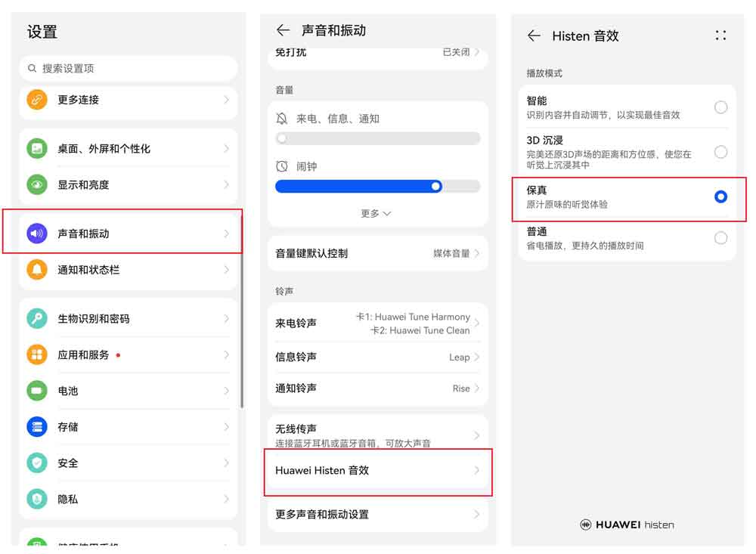Screen dimensions: 756x554
Task: Adjust the blue 闹钟 volume slider
Action: point(378,186)
